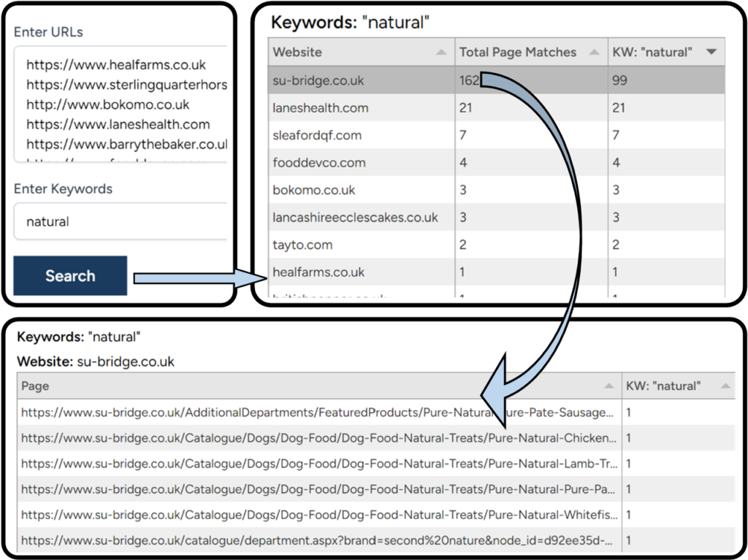
Task: Sort by Total Page Matches arrow icon
Action: point(593,53)
